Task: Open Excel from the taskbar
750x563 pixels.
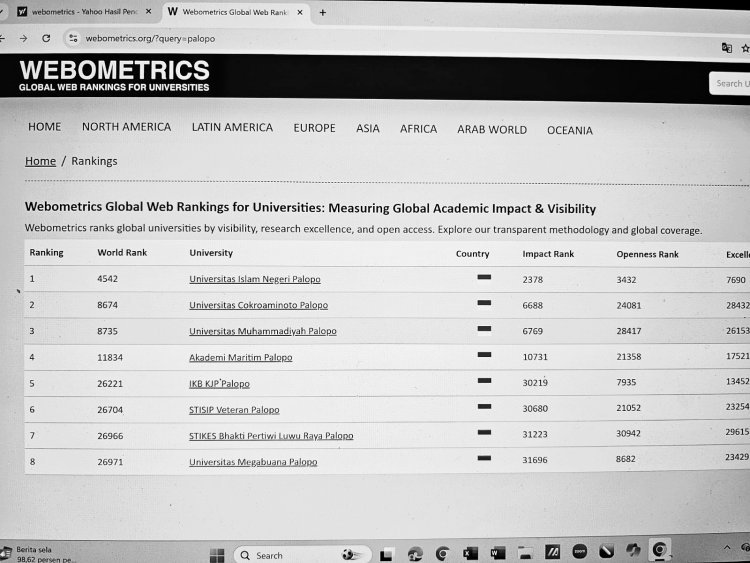Action: point(471,553)
